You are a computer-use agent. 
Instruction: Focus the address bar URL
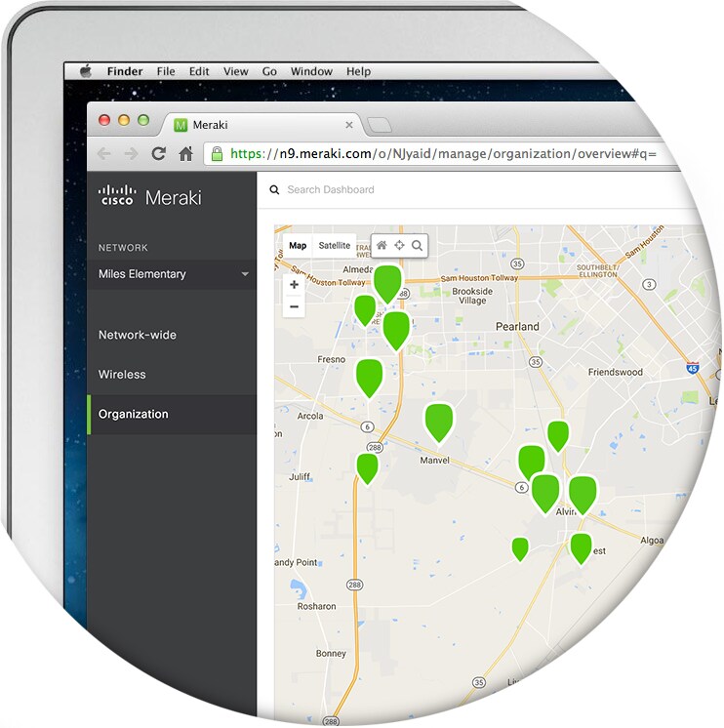[443, 153]
